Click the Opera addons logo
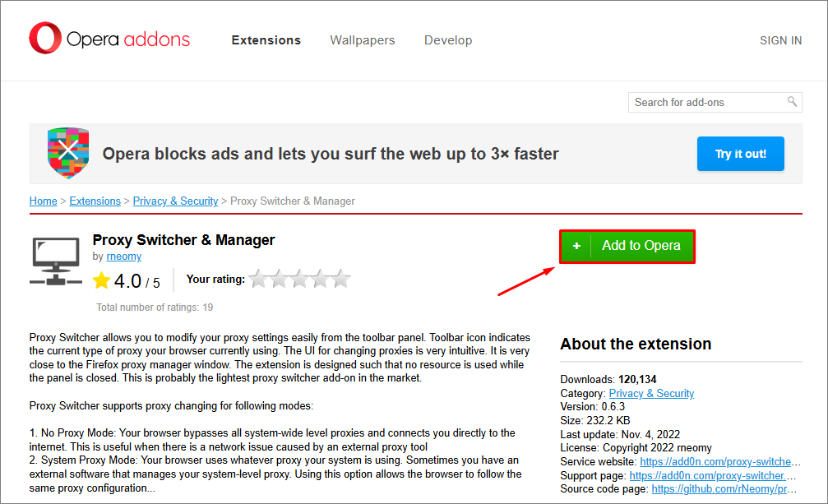Image resolution: width=828 pixels, height=504 pixels. pos(109,39)
